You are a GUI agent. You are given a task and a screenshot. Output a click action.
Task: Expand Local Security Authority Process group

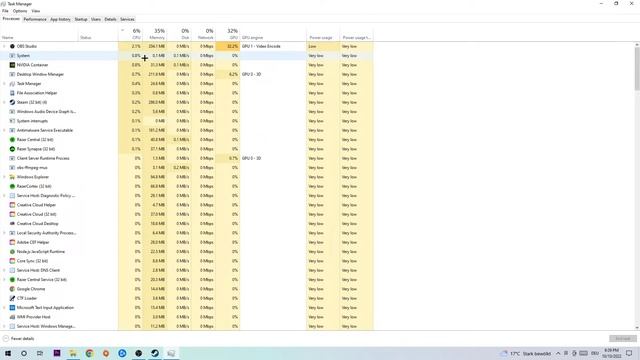tap(4, 233)
